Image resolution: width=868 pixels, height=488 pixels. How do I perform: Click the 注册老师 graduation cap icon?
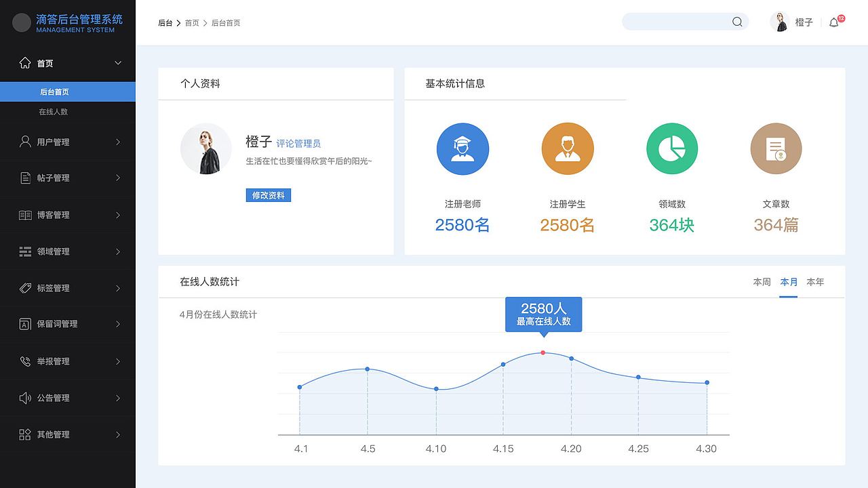(462, 148)
